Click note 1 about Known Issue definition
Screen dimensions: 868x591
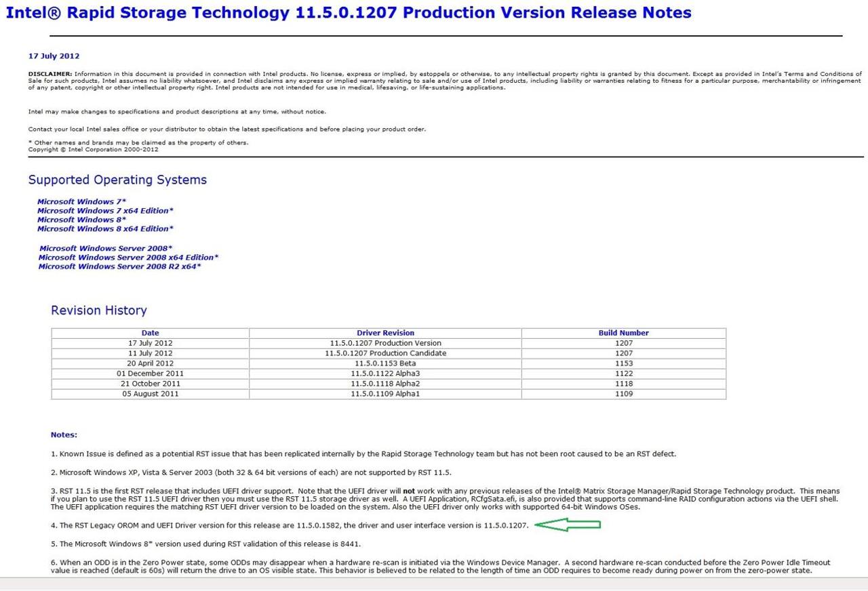[x=363, y=454]
